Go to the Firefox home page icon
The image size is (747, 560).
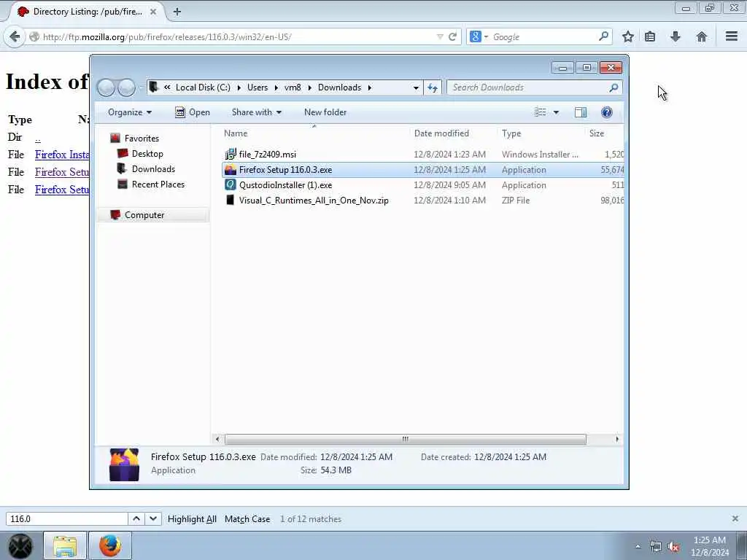[x=701, y=36]
